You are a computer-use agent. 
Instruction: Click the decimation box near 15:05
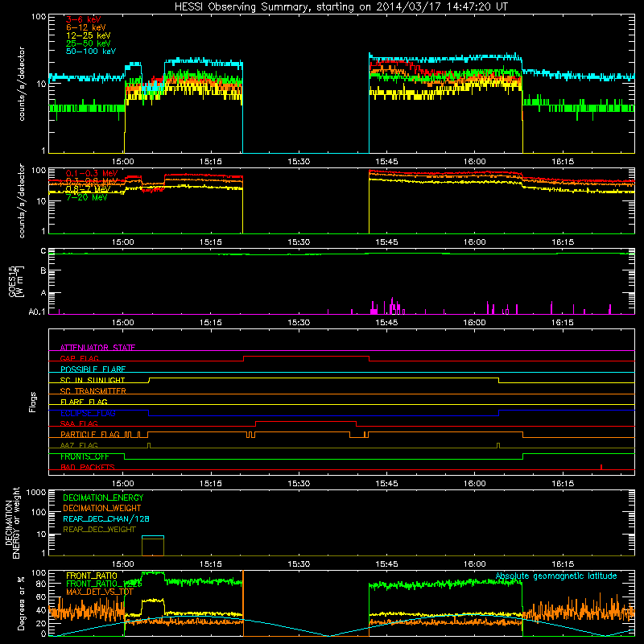pyautogui.click(x=153, y=546)
